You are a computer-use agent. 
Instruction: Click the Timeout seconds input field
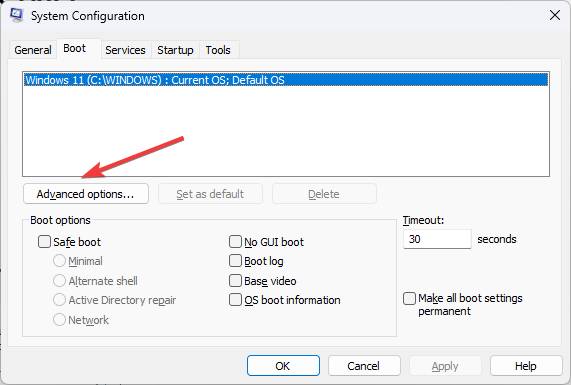point(437,239)
